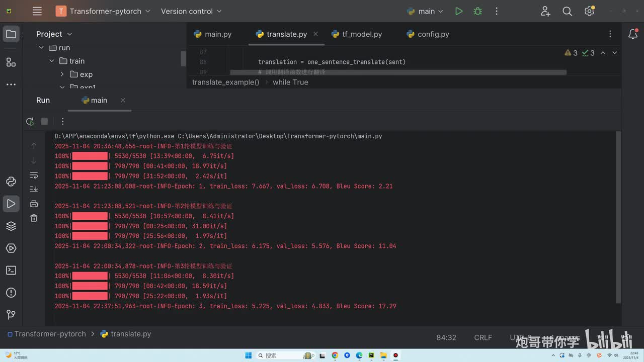Open Microsoft Edge from taskbar
This screenshot has height=362, width=644.
359,355
